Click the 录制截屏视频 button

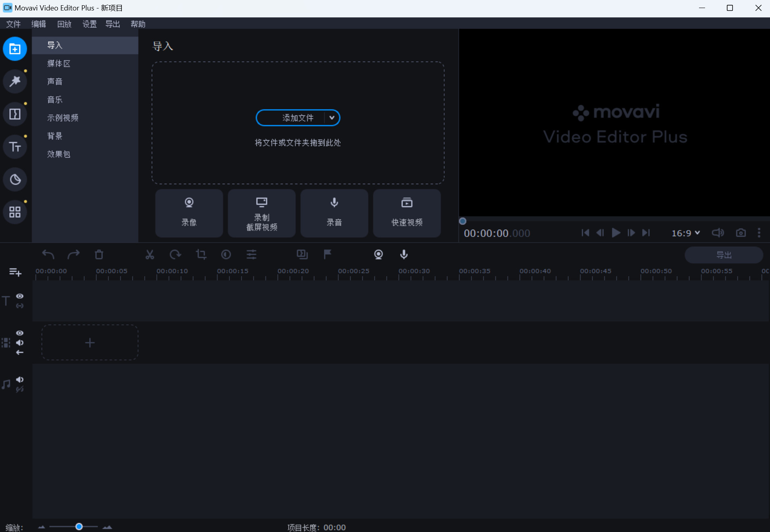point(262,213)
